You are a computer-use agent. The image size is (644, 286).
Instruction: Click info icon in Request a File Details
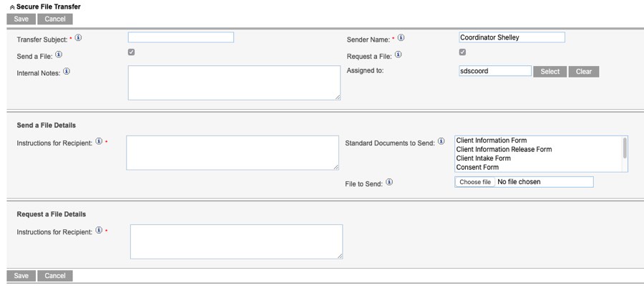click(99, 230)
